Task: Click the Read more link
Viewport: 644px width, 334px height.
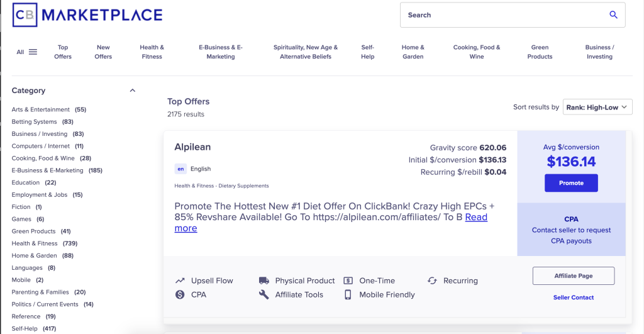Action: pos(476,217)
